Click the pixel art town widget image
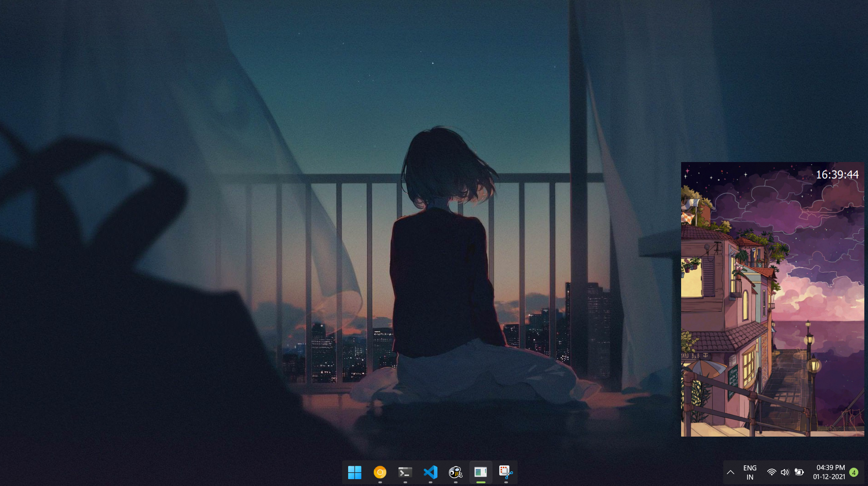The height and width of the screenshot is (486, 868). click(x=773, y=299)
